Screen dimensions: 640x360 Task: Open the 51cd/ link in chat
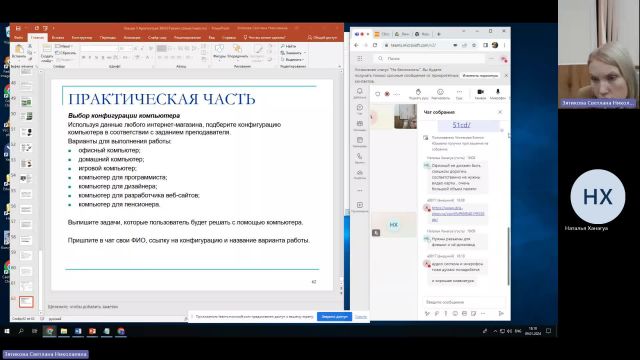click(461, 125)
